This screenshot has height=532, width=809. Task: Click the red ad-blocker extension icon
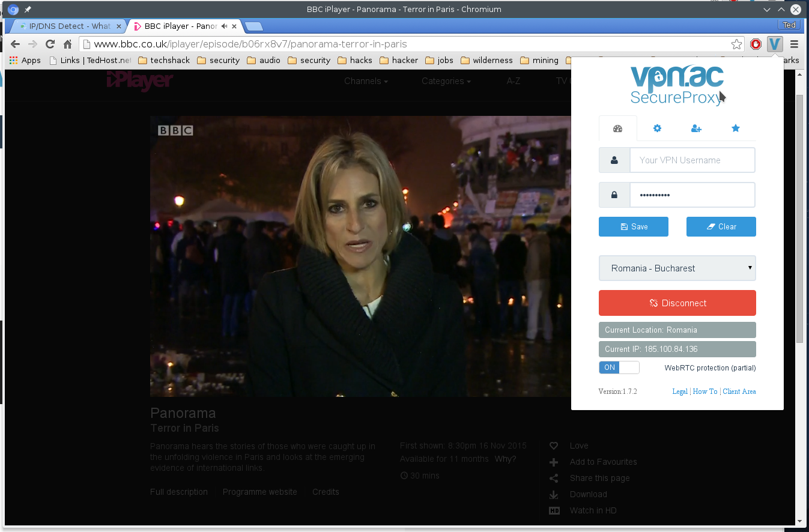(756, 44)
